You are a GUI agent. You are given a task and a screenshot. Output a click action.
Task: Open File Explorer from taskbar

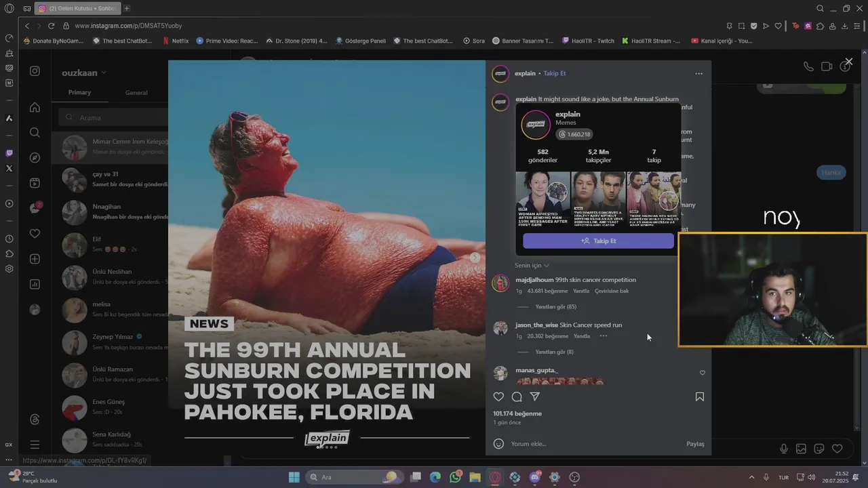(x=475, y=477)
